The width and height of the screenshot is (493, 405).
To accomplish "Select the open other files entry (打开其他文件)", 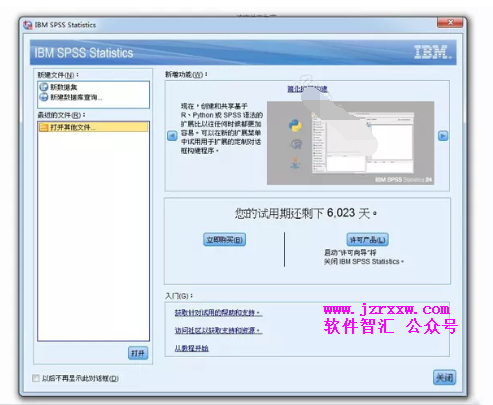I will click(93, 127).
